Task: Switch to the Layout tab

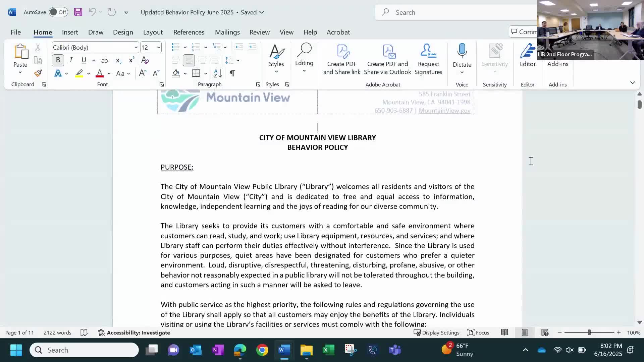Action: tap(153, 32)
